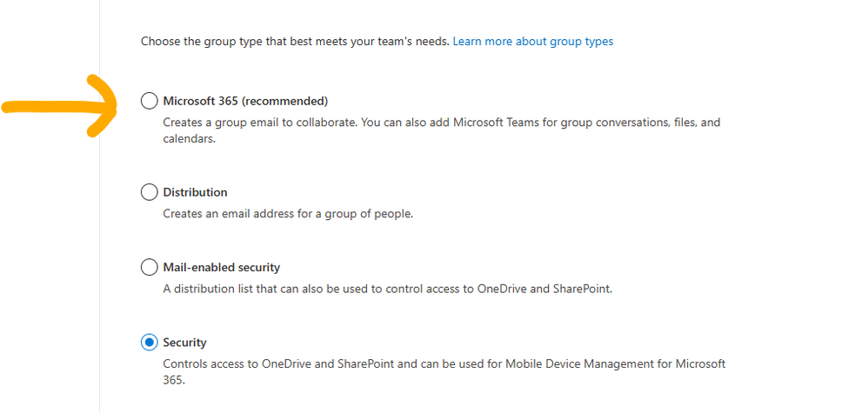
Task: Click 'Creates an email address for a group' text
Action: 288,214
